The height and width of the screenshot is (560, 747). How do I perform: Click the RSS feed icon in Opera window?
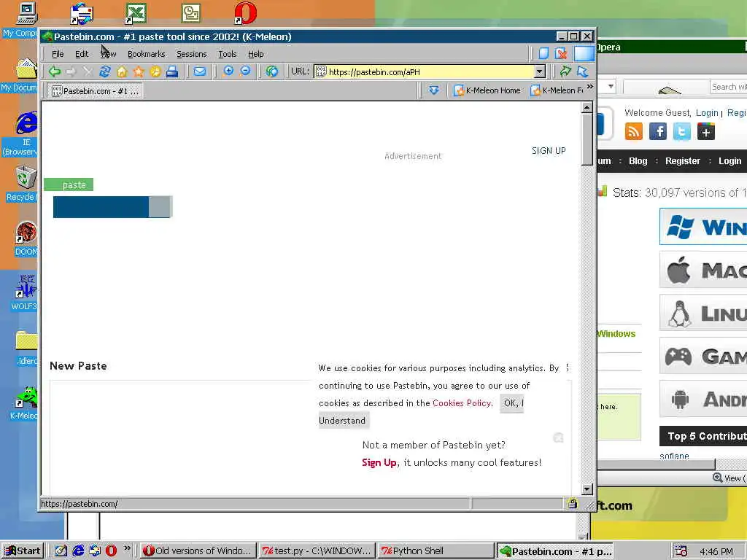[x=634, y=131]
